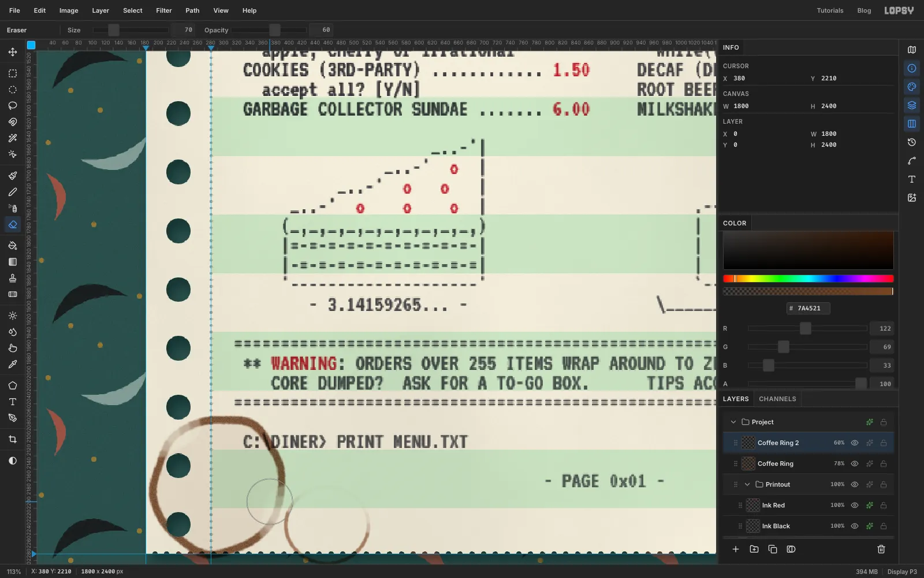Select the Dodge brightness tool

pos(13,316)
